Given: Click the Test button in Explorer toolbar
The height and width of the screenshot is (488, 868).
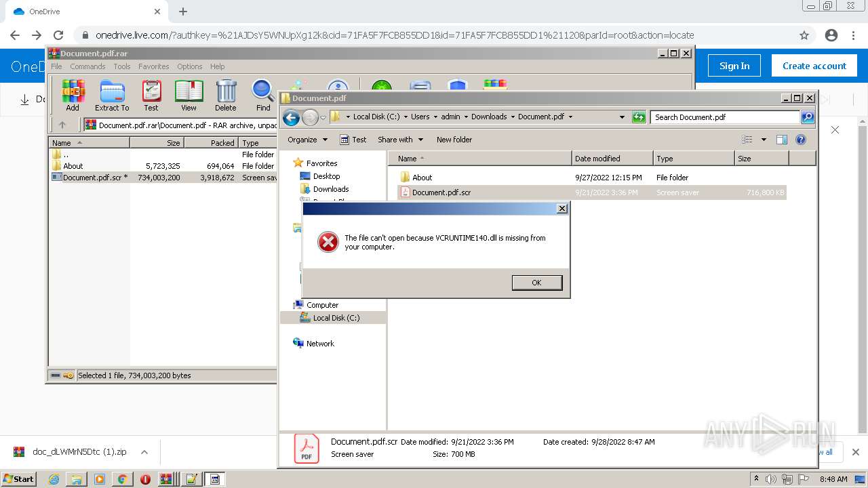Looking at the screenshot, I should [x=353, y=140].
